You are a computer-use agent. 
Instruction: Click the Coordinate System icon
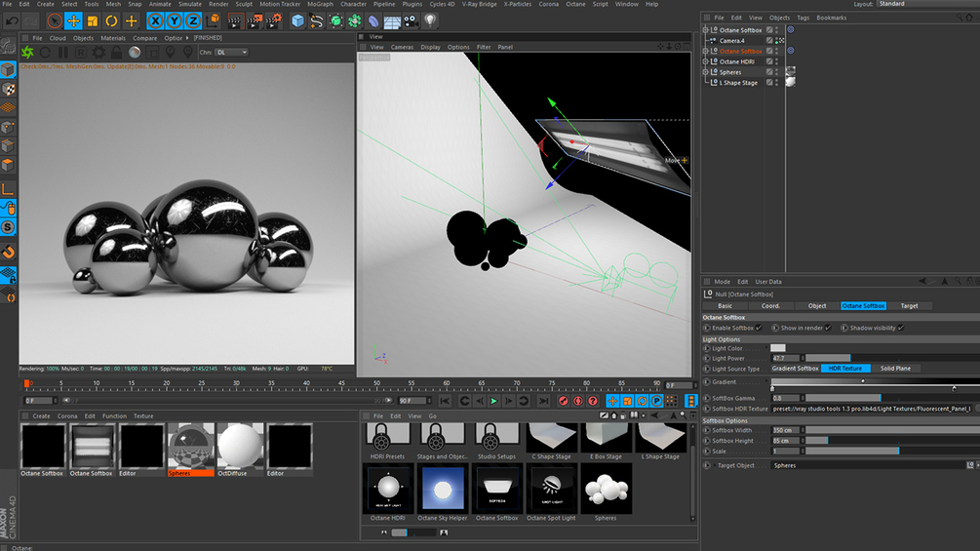(x=213, y=21)
